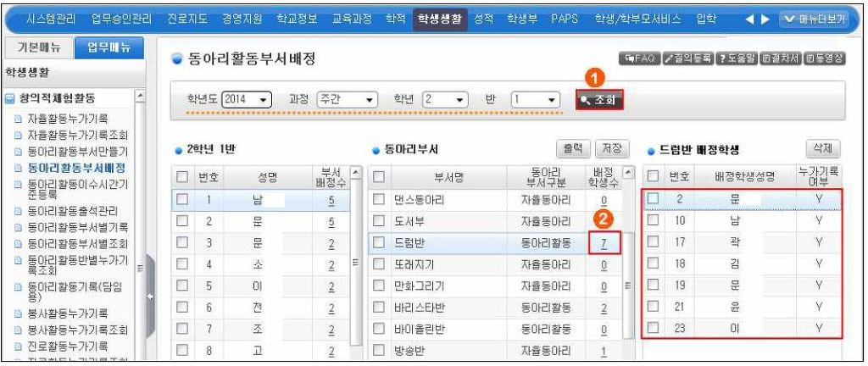Open 학교정보 top menu
This screenshot has width=868, height=366.
click(297, 19)
